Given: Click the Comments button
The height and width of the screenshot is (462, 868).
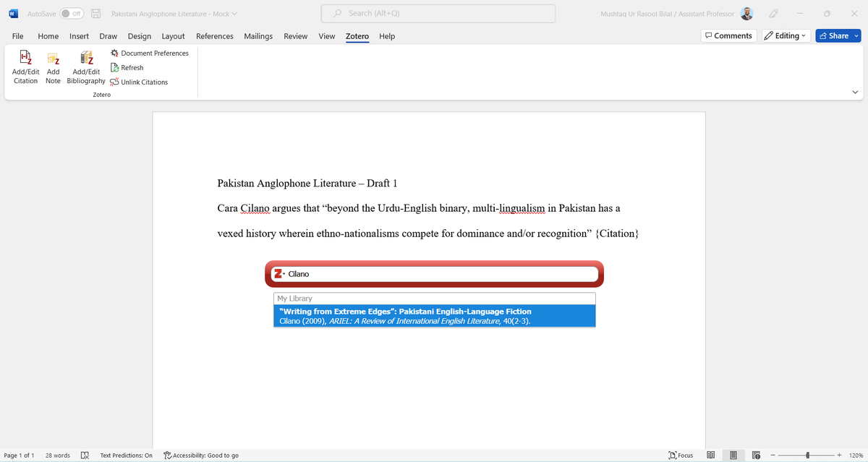Looking at the screenshot, I should click(728, 35).
